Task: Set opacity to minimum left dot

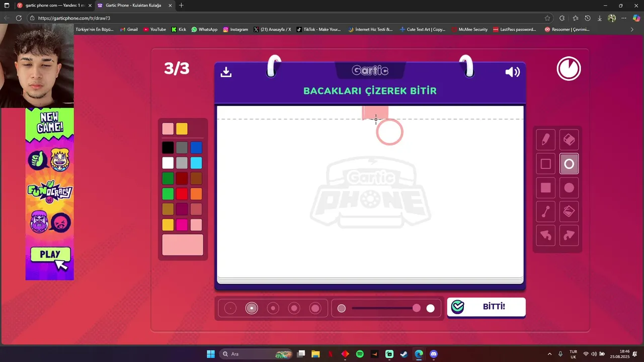Action: pos(342,308)
